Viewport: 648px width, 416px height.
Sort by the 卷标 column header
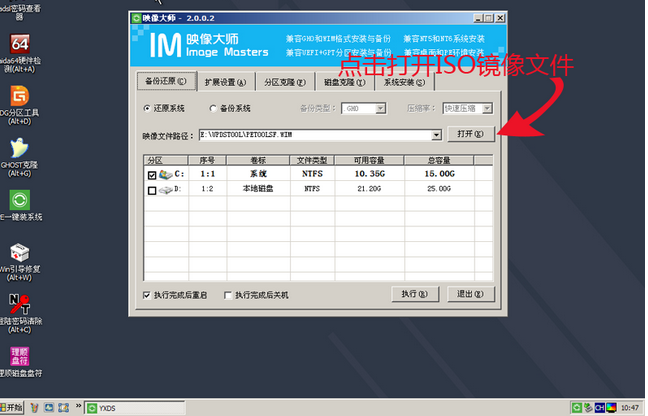click(258, 160)
